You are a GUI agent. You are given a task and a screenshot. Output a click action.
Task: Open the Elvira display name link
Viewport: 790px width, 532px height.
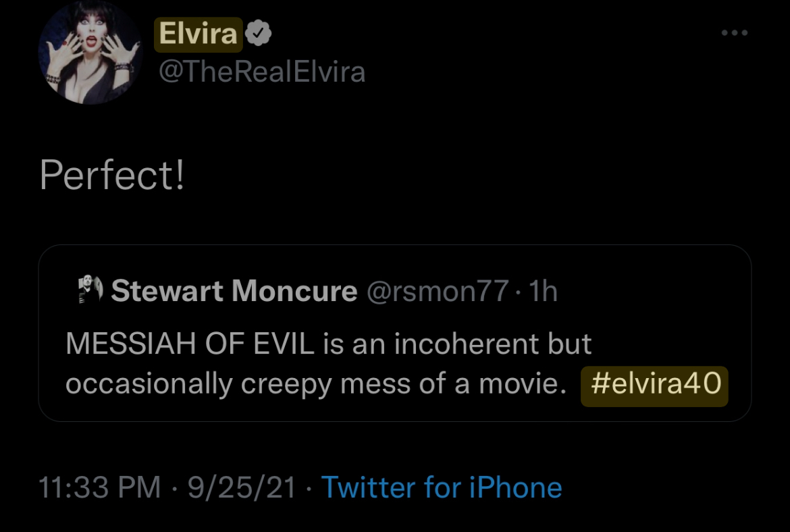click(199, 34)
